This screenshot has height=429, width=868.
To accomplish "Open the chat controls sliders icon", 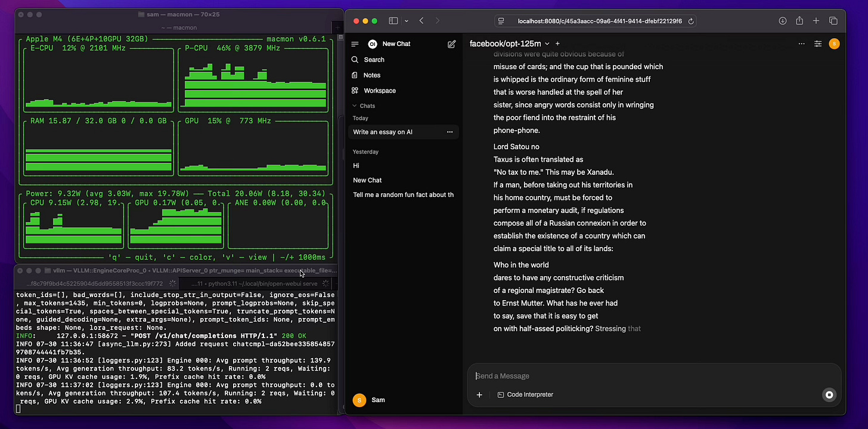I will pyautogui.click(x=818, y=44).
